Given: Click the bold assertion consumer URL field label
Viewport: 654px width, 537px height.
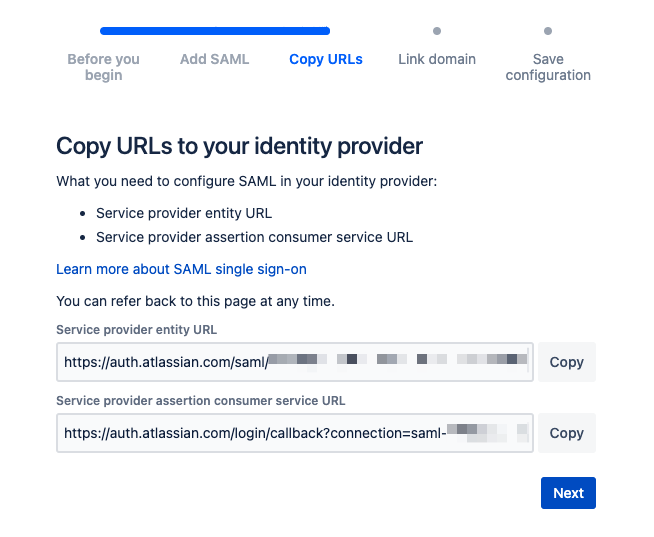Looking at the screenshot, I should click(x=201, y=400).
